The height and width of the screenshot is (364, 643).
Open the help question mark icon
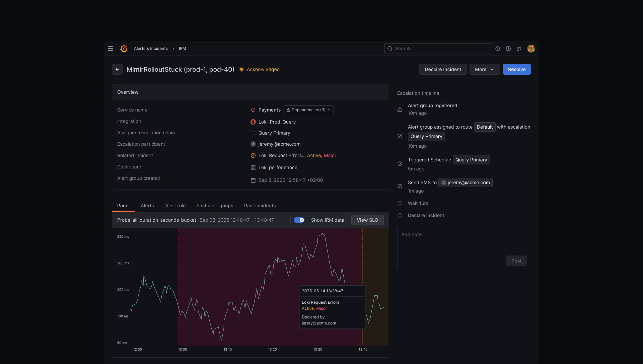click(x=508, y=49)
